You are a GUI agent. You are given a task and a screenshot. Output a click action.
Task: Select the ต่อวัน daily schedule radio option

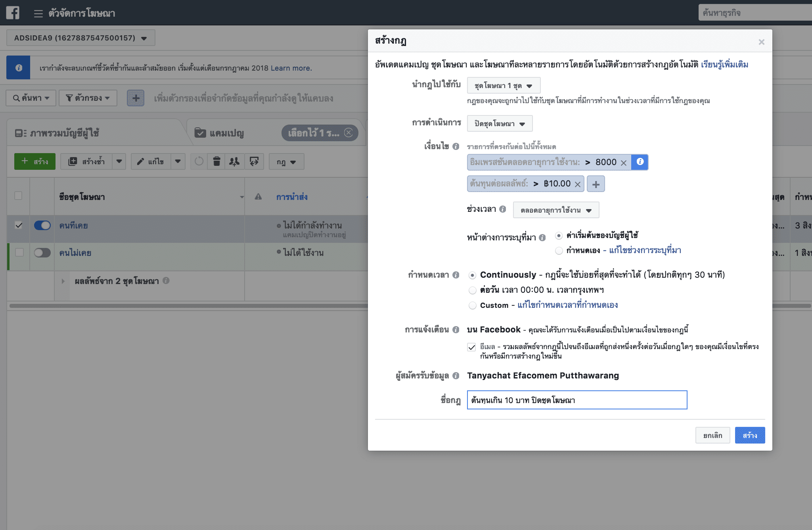(x=473, y=290)
